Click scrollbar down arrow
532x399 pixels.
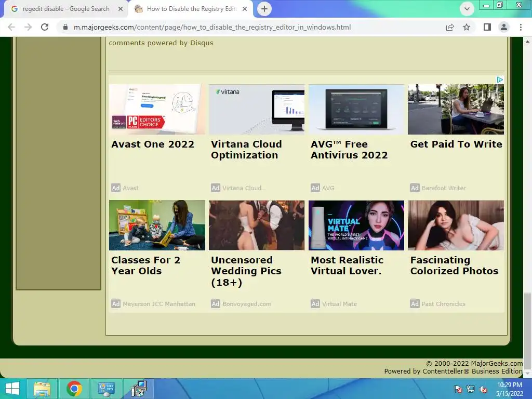527,374
